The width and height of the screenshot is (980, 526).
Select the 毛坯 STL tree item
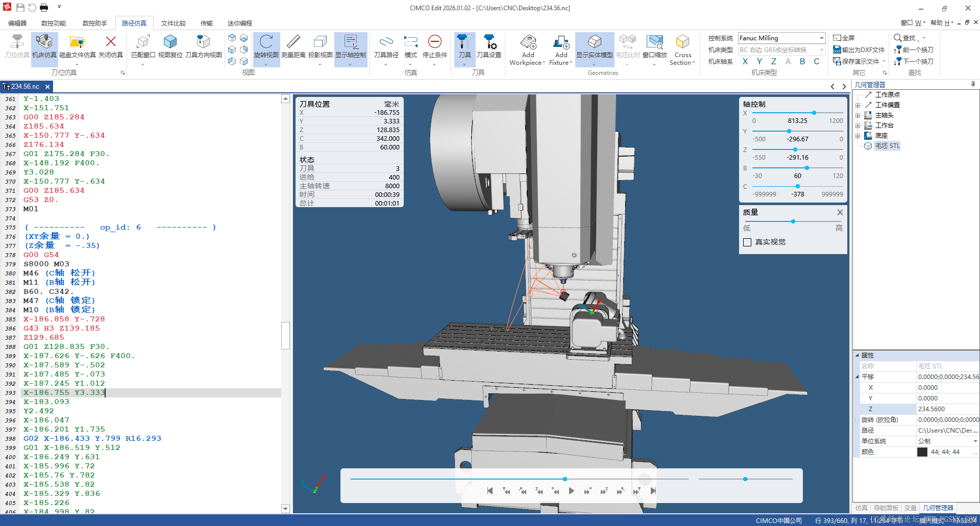coord(888,146)
